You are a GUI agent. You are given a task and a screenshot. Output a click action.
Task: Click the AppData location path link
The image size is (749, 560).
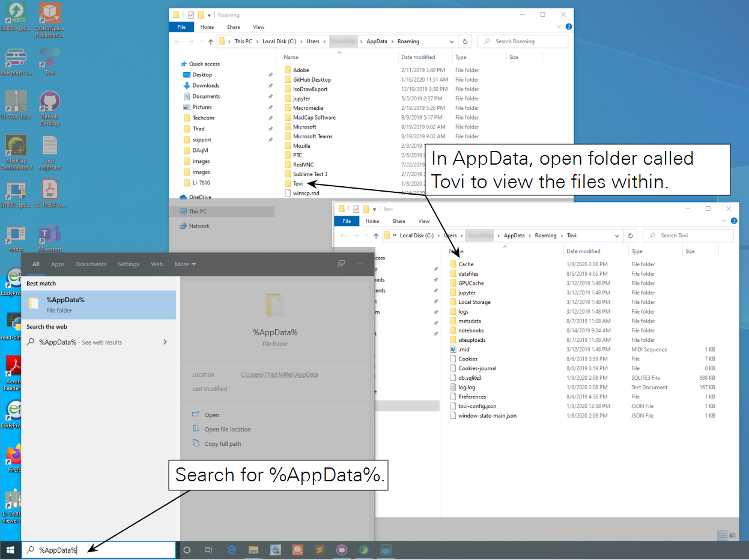coord(279,374)
